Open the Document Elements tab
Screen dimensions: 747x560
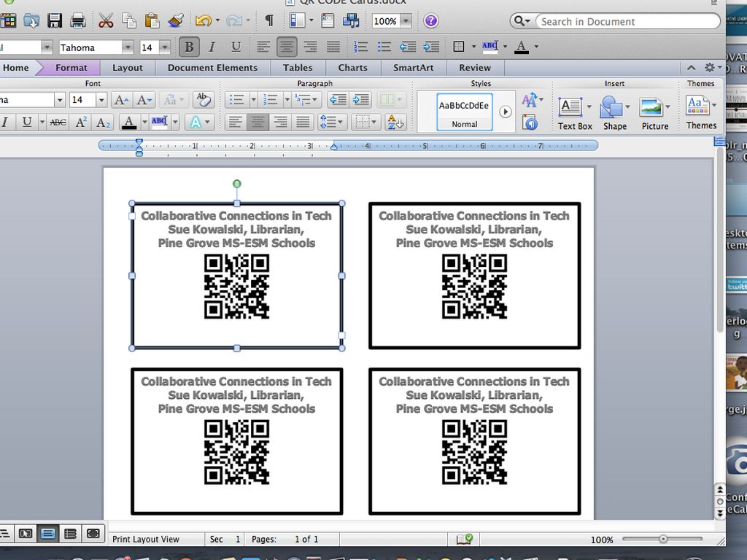click(x=212, y=68)
